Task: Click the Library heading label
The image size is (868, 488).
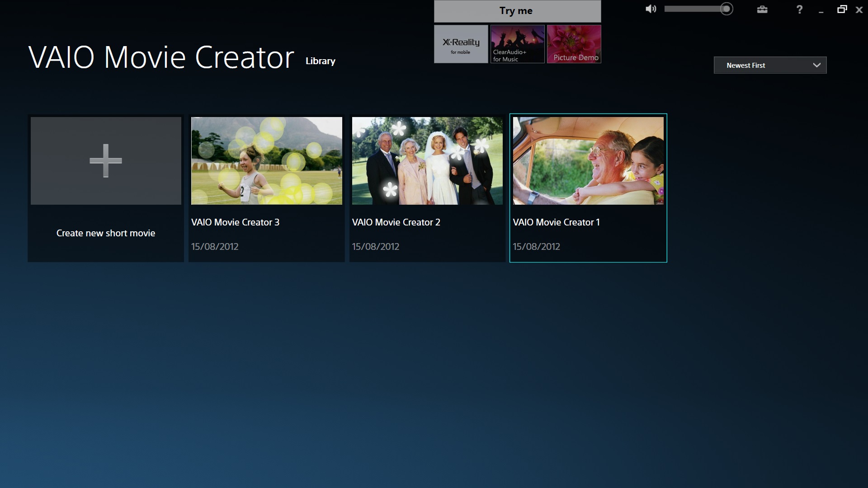Action: (x=321, y=61)
